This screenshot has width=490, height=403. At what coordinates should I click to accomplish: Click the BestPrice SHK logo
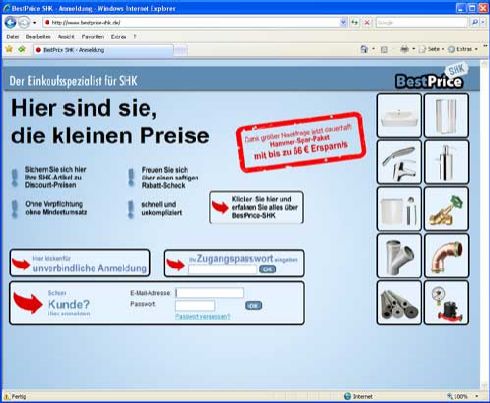click(432, 77)
